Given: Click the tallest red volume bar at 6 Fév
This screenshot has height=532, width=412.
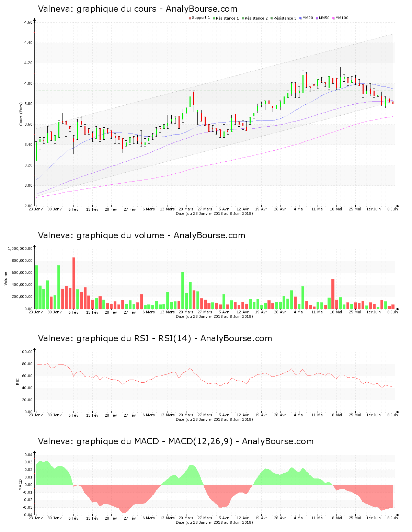Looking at the screenshot, I should (74, 283).
